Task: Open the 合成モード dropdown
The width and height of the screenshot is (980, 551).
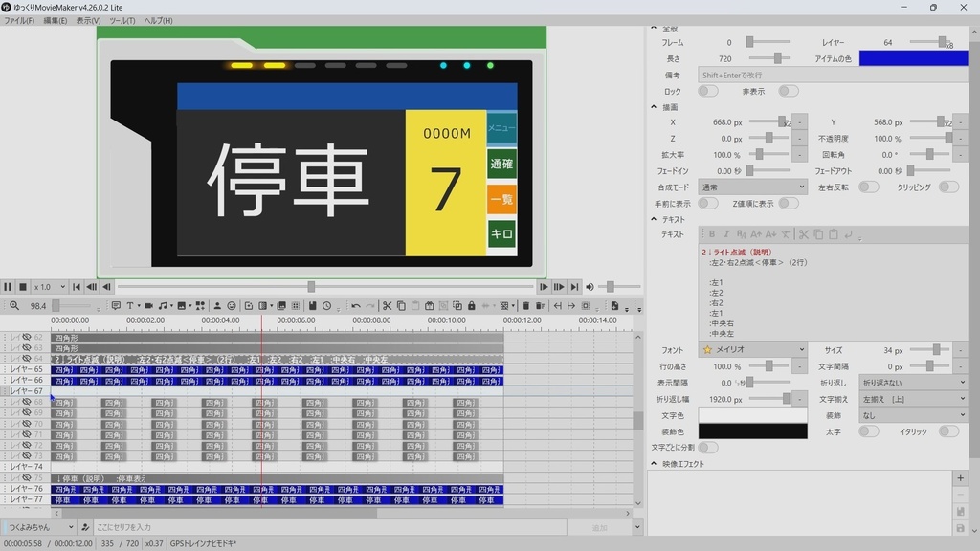Action: (752, 187)
